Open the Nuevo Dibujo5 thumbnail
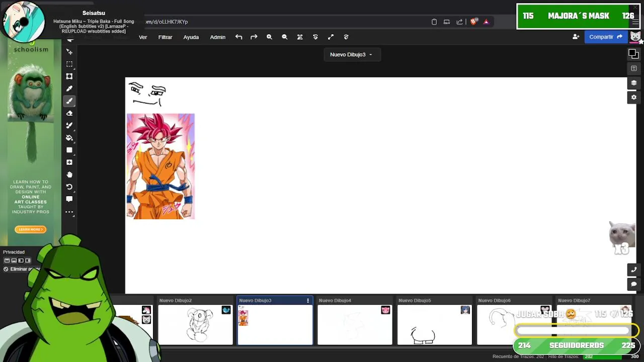Screen dimensions: 644x362 (434, 324)
